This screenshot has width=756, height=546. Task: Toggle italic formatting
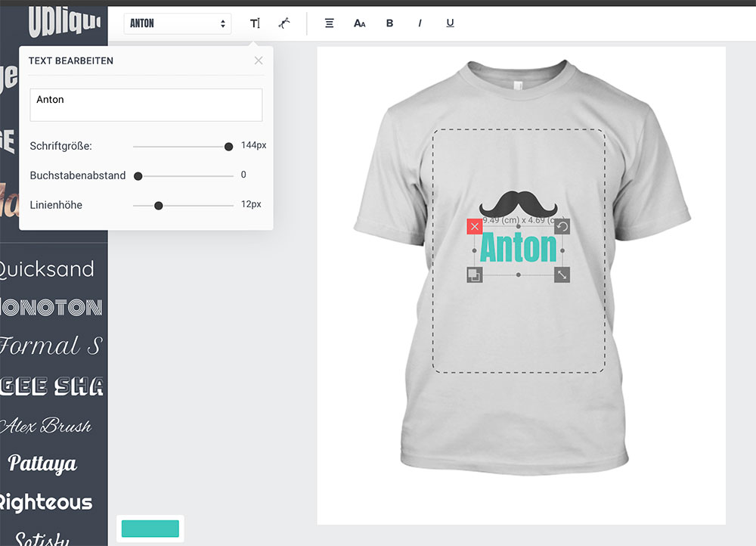click(x=420, y=23)
